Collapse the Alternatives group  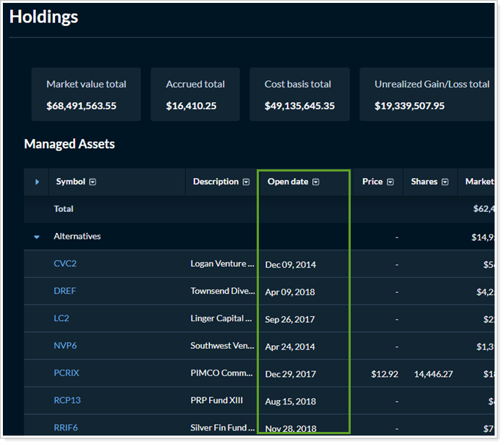click(37, 237)
